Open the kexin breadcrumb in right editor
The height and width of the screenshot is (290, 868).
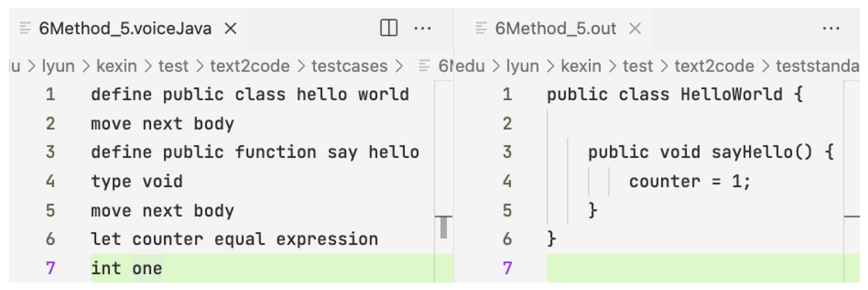point(581,66)
